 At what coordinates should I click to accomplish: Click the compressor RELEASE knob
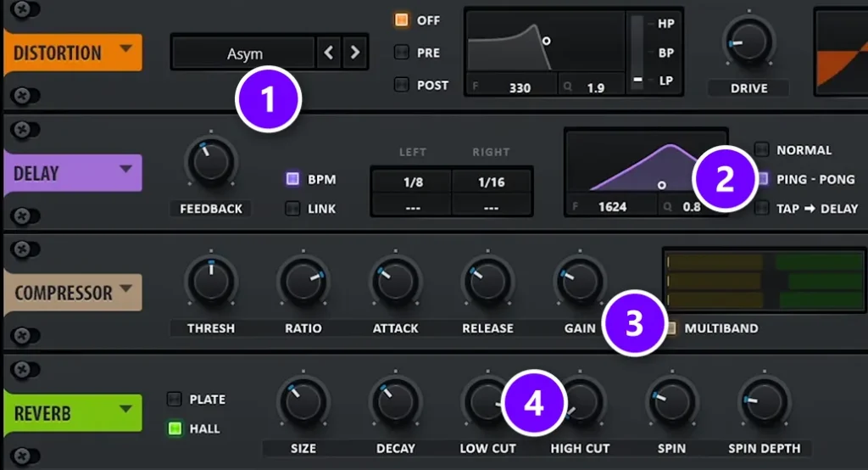click(x=487, y=282)
